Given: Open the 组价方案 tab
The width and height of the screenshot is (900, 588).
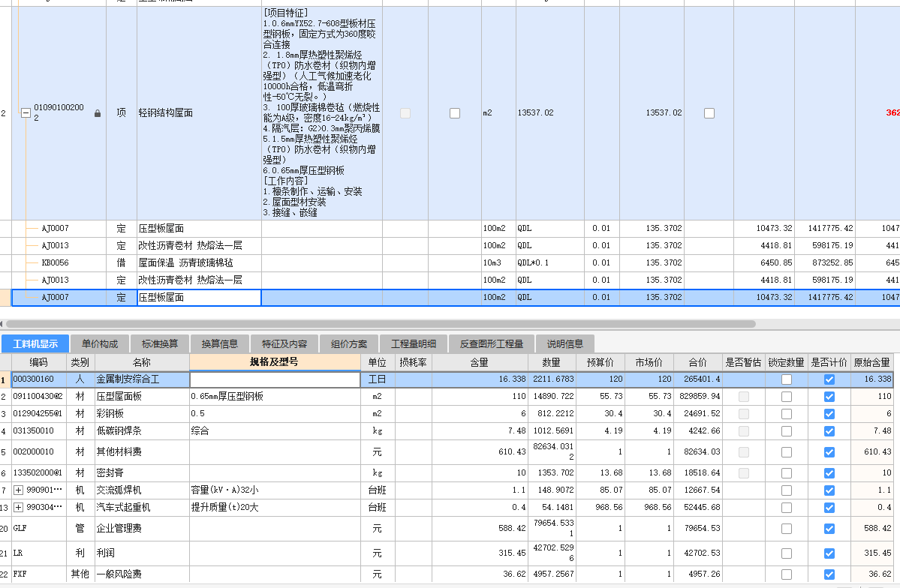Looking at the screenshot, I should click(349, 344).
